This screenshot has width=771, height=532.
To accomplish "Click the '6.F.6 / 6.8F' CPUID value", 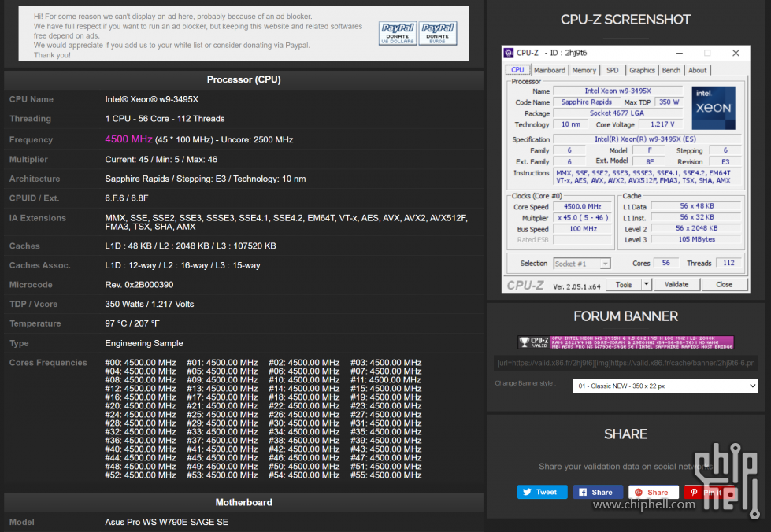I will pos(126,198).
